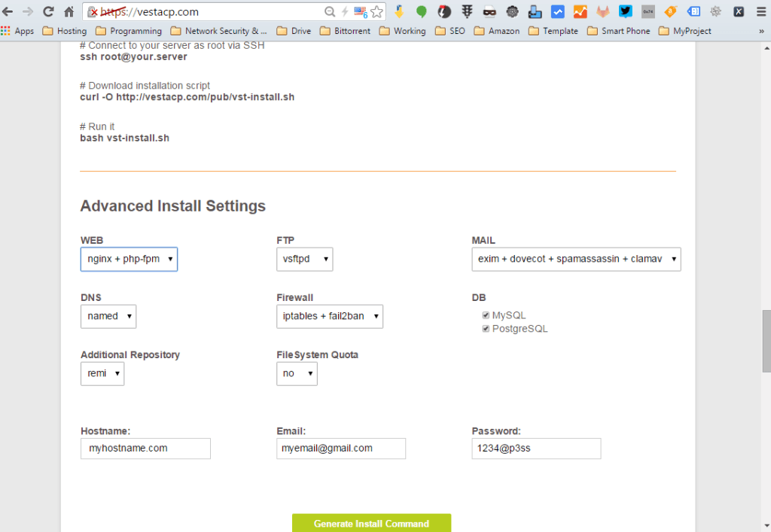The image size is (771, 532).
Task: Open the green Hangouts speech bubble extension
Action: [x=422, y=11]
